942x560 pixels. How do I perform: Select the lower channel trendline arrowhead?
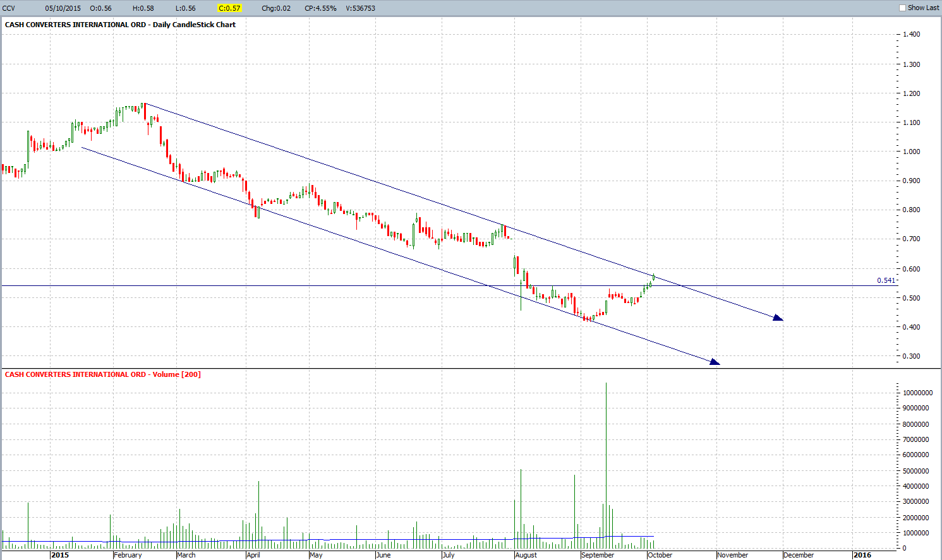click(x=715, y=362)
